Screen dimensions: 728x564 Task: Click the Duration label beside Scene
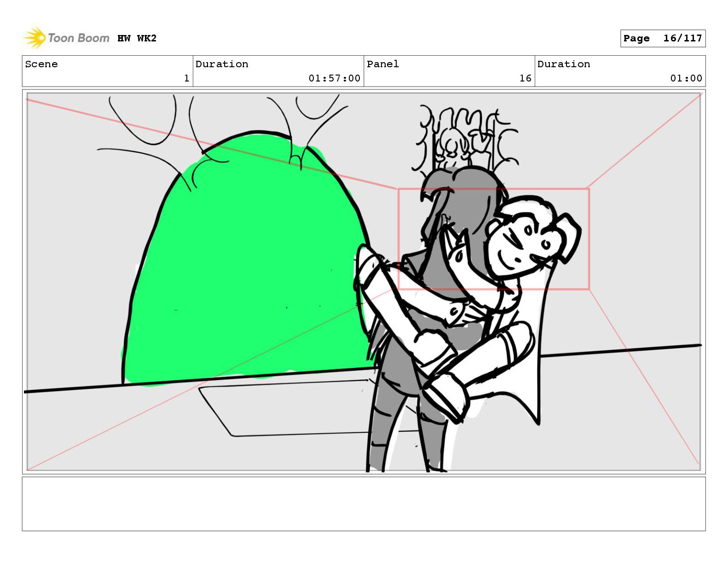click(x=222, y=64)
